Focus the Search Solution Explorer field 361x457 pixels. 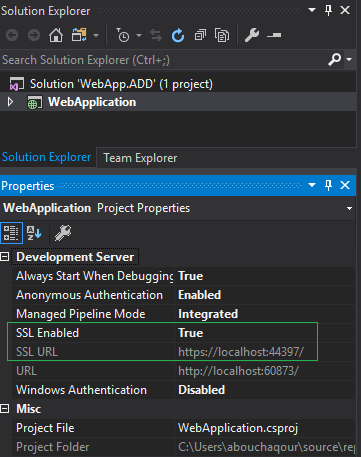click(163, 60)
